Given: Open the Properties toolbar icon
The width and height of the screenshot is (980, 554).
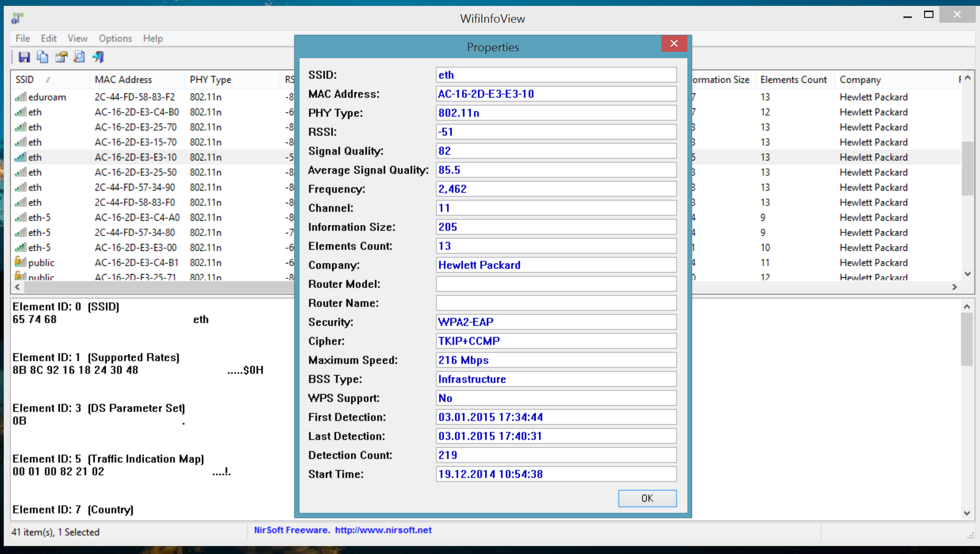Looking at the screenshot, I should (61, 57).
